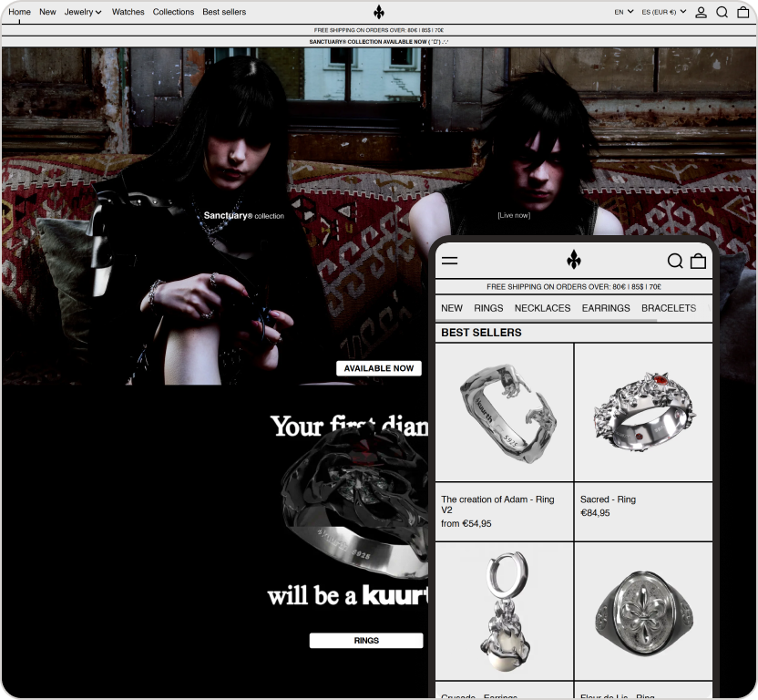This screenshot has height=700, width=758.
Task: Open the mobile hamburger menu
Action: tap(450, 261)
